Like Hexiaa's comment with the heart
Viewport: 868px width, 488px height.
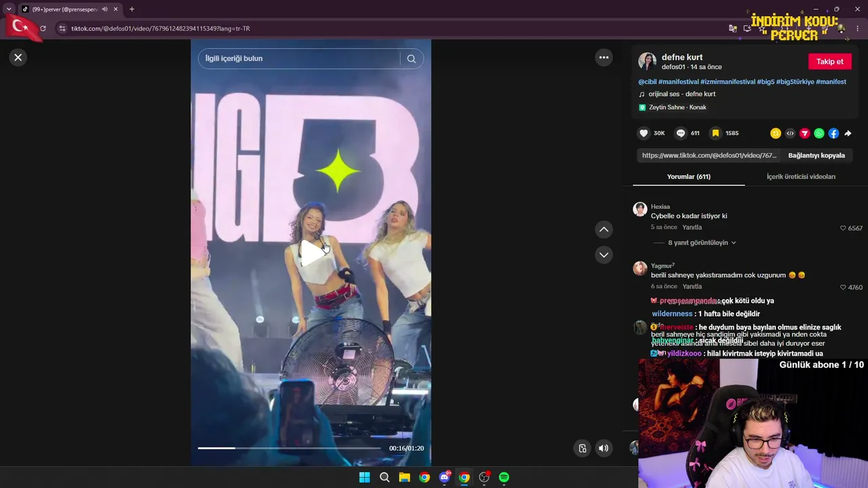(x=844, y=228)
